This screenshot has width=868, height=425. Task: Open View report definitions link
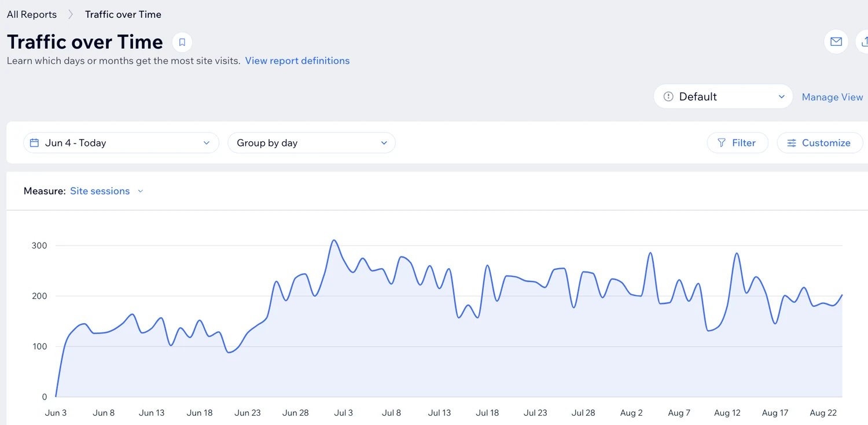tap(297, 61)
